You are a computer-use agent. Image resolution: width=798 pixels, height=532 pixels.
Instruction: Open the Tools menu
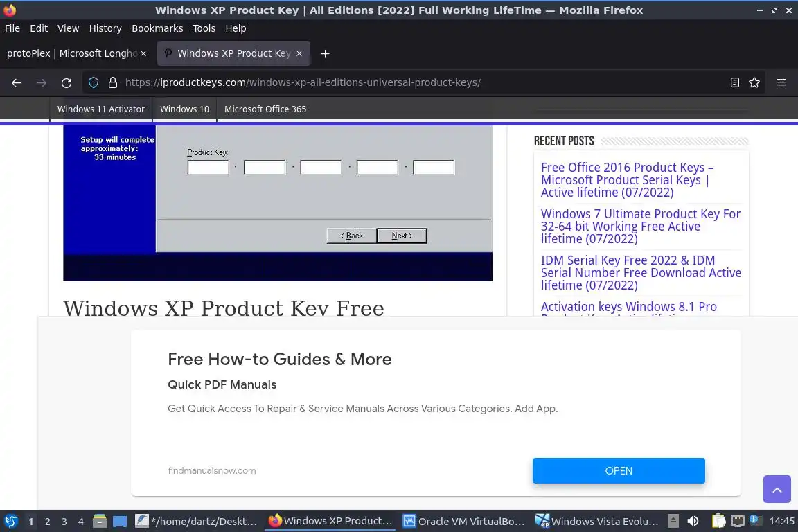click(x=204, y=28)
